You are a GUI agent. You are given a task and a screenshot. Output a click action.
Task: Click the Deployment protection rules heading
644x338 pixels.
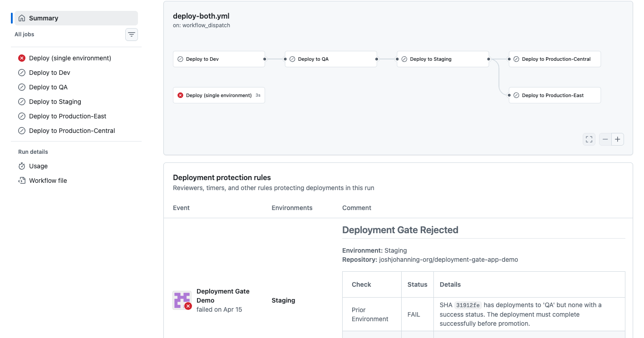coord(222,177)
